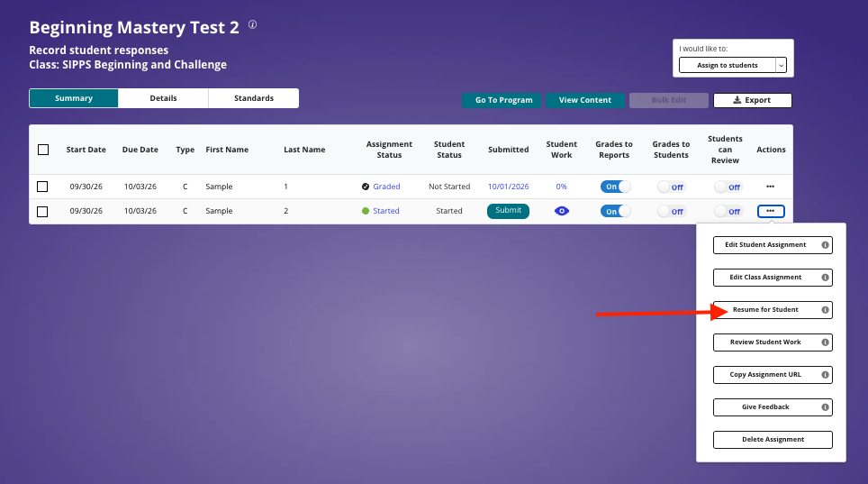The image size is (868, 484).
Task: View student work eye icon for Sample 2
Action: click(561, 211)
